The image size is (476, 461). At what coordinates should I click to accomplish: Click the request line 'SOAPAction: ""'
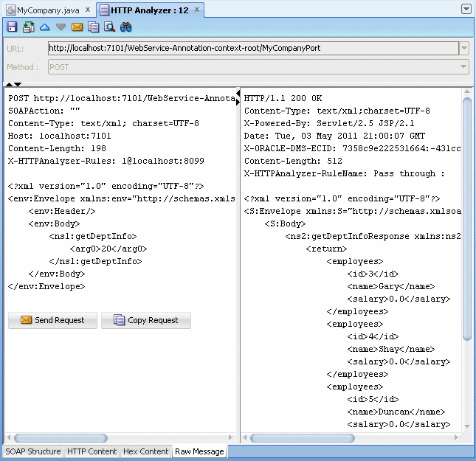(x=44, y=111)
